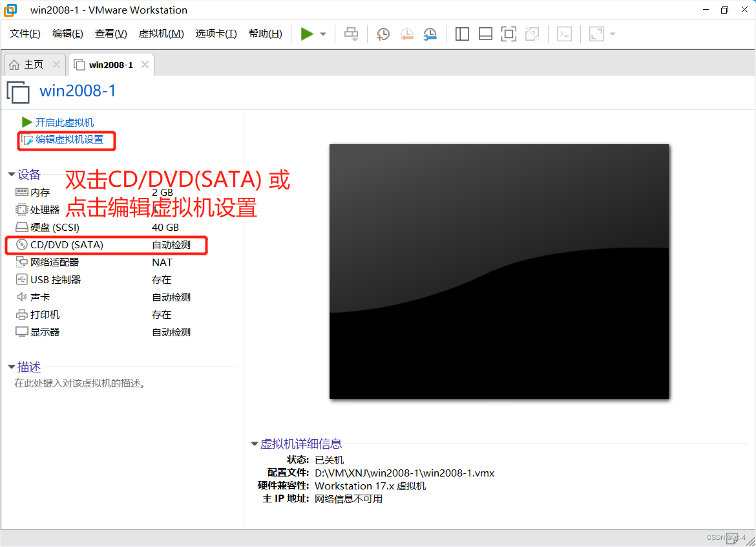This screenshot has width=756, height=547.
Task: Collapse the 虚拟机详细信息 section
Action: point(255,444)
